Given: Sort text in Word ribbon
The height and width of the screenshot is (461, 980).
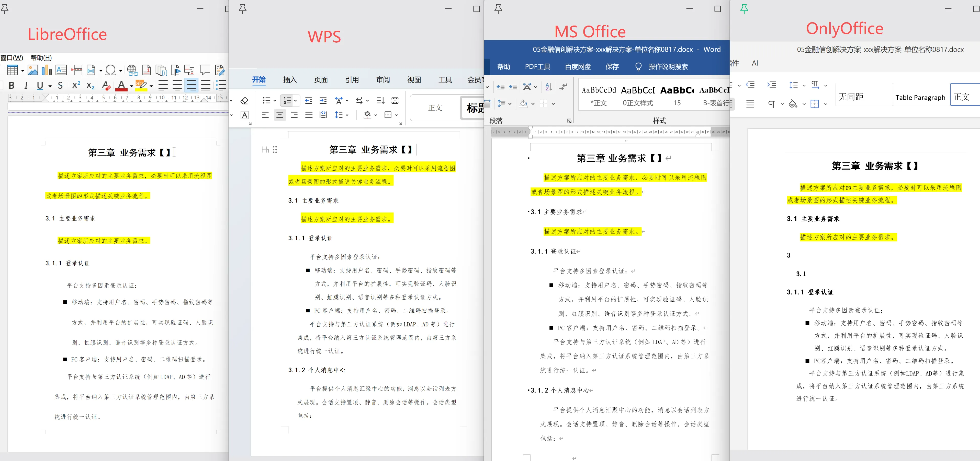Looking at the screenshot, I should pos(549,87).
